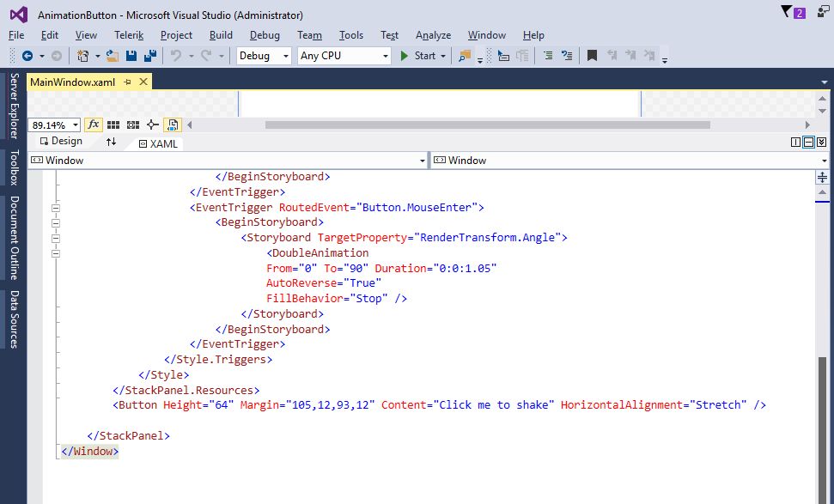Open the Toolbox from the left sidebar
This screenshot has width=834, height=504.
(13, 168)
